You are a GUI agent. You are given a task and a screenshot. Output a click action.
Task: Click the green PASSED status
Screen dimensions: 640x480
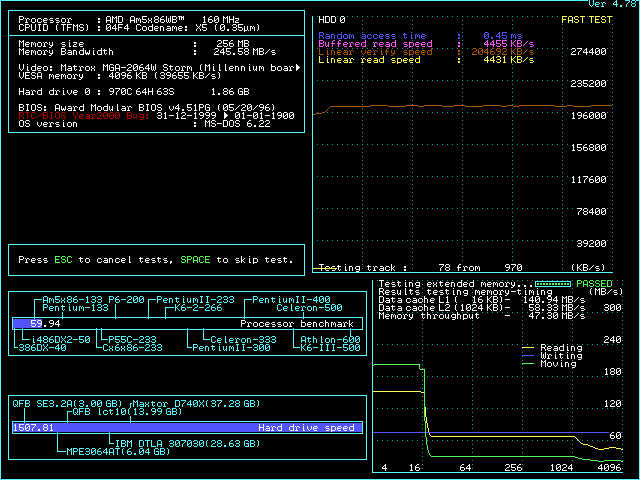tap(594, 284)
